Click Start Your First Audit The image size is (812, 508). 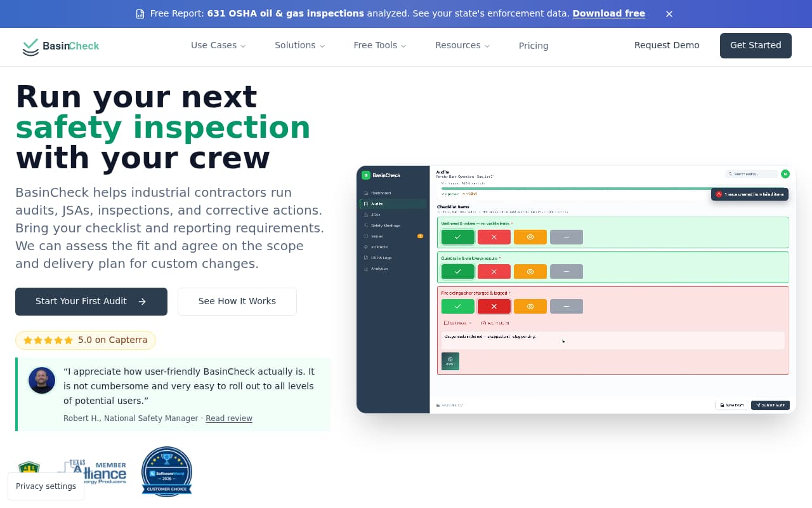(91, 302)
